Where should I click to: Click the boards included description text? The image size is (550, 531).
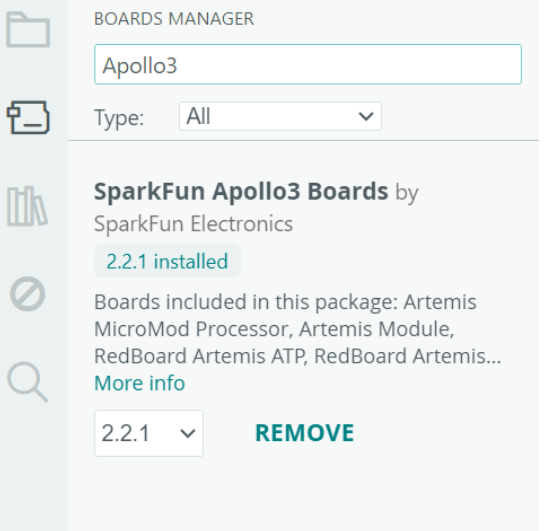point(297,329)
